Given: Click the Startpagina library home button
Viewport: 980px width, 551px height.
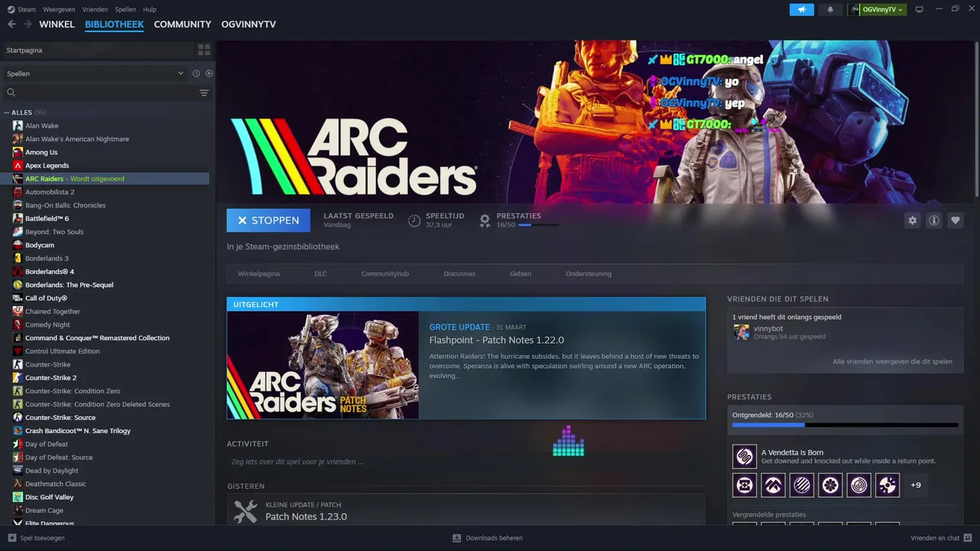Looking at the screenshot, I should click(x=98, y=50).
